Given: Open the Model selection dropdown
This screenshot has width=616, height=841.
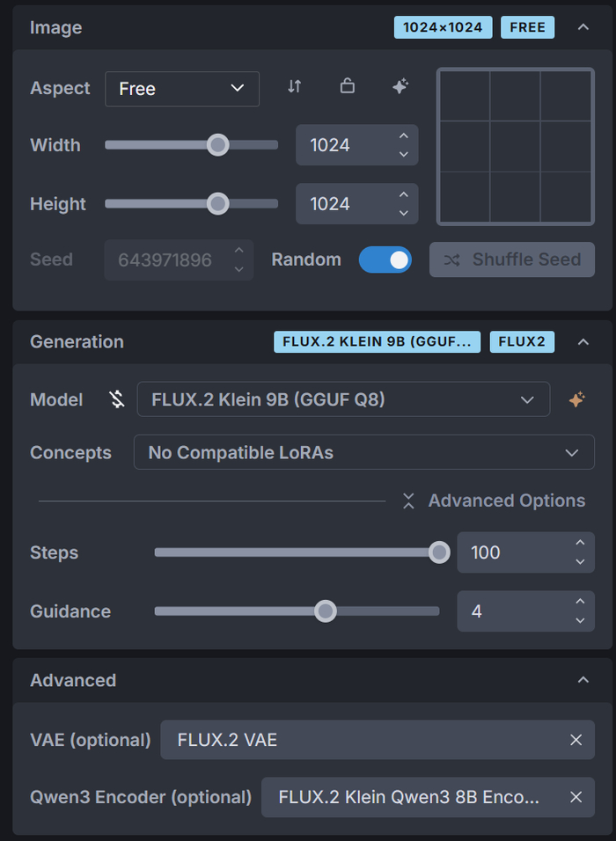Looking at the screenshot, I should [343, 399].
